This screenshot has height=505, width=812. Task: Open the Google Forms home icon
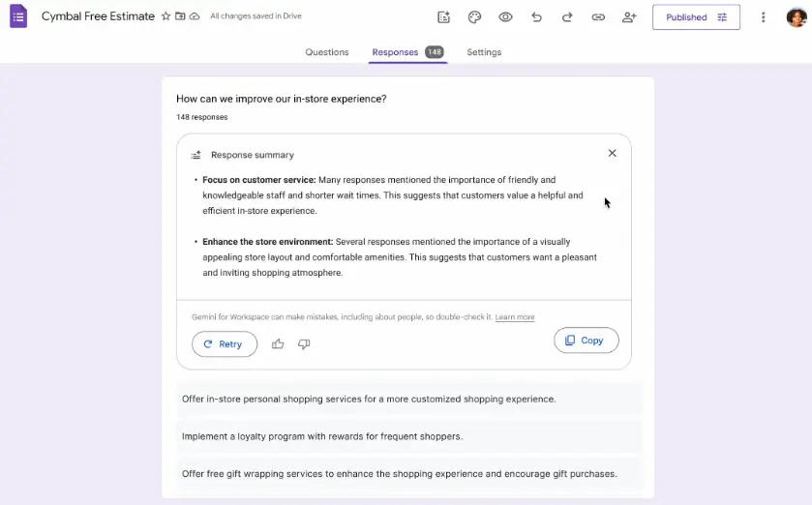pyautogui.click(x=18, y=16)
